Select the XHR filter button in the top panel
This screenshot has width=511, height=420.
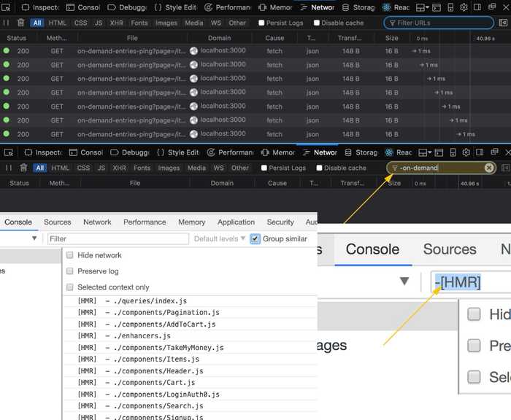pos(116,23)
